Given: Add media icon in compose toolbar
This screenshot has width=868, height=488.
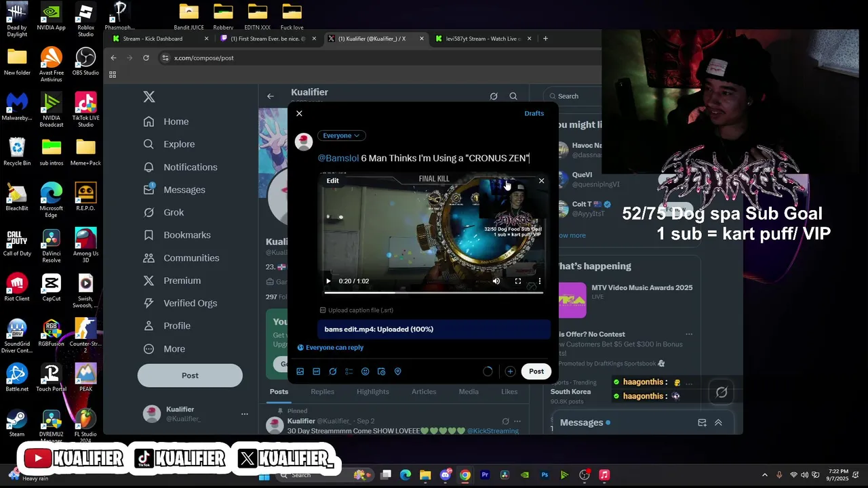Looking at the screenshot, I should 300,371.
